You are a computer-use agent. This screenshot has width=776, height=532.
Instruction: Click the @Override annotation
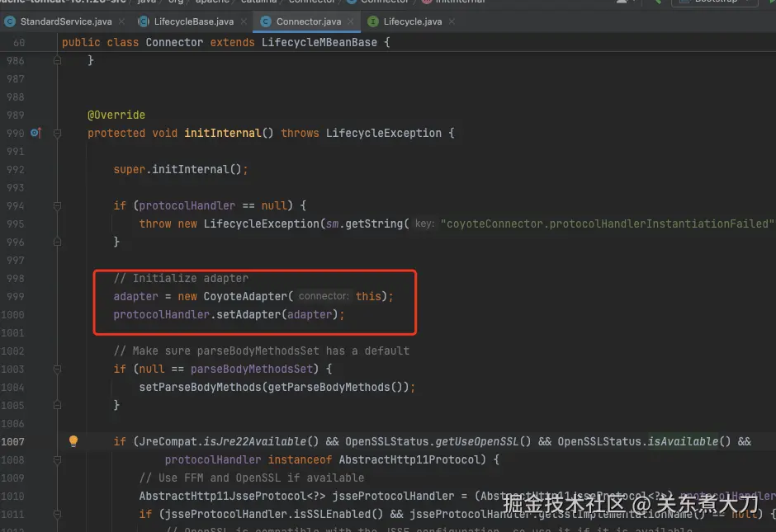[x=116, y=115]
